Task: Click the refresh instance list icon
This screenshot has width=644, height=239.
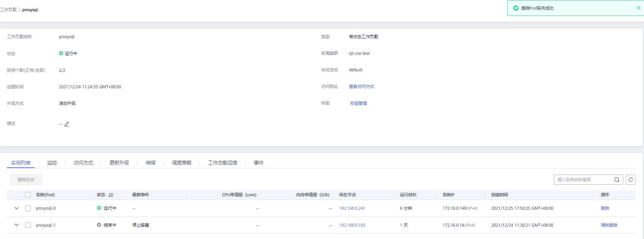Action: coord(631,180)
